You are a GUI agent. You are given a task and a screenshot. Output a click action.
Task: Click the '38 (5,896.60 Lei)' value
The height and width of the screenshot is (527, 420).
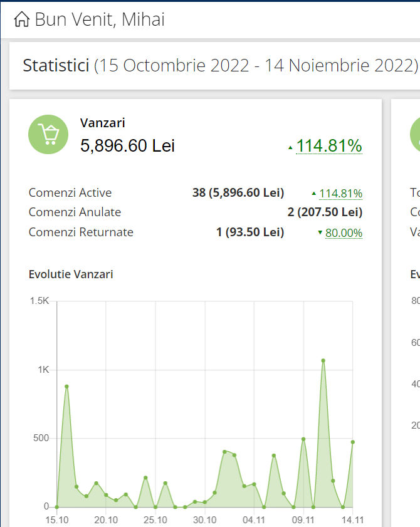click(x=238, y=192)
